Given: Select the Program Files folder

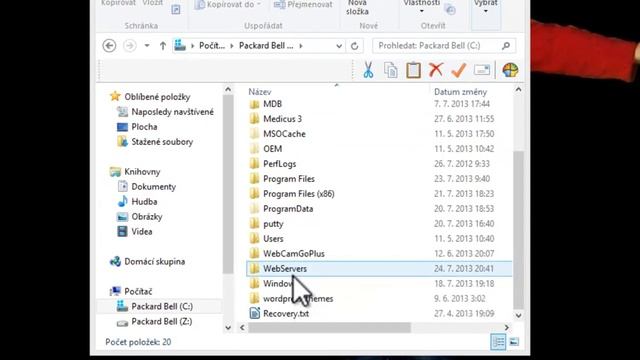Looking at the screenshot, I should (x=282, y=179).
